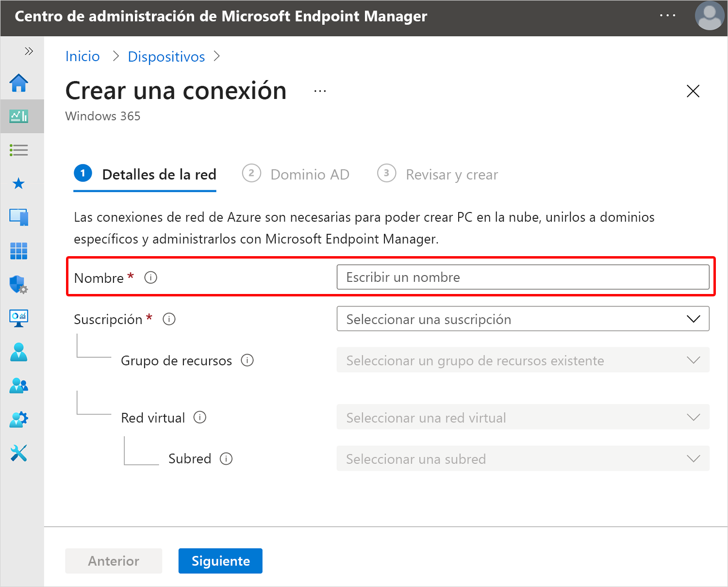This screenshot has width=728, height=587.
Task: Open the Seleccionar una subred dropdown
Action: point(523,458)
